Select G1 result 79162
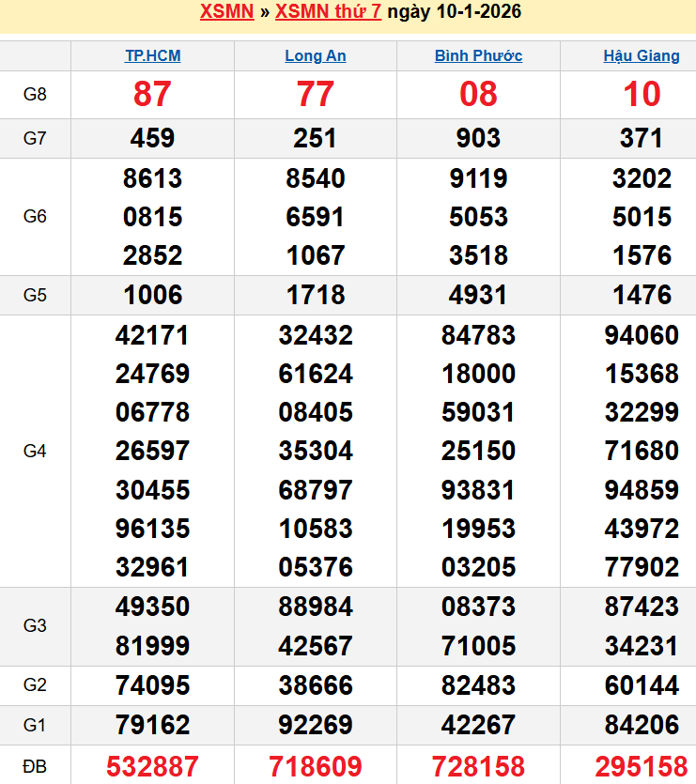The width and height of the screenshot is (696, 784). pyautogui.click(x=152, y=725)
